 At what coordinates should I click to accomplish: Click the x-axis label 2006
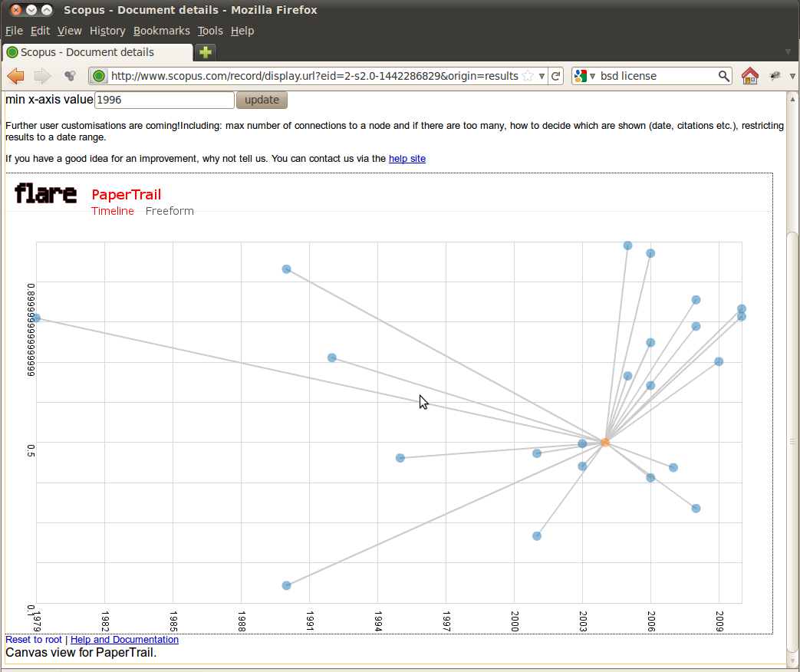click(x=651, y=621)
